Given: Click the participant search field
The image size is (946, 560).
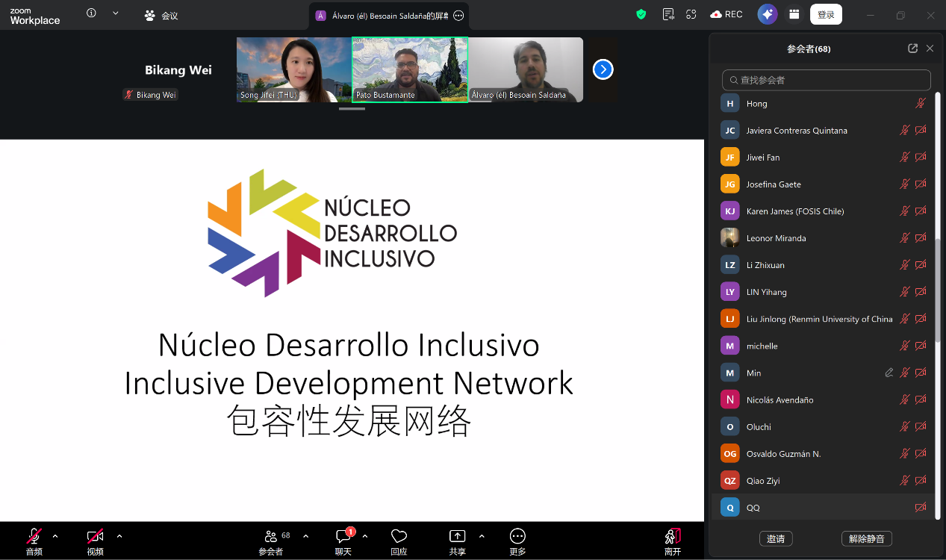Looking at the screenshot, I should 827,80.
